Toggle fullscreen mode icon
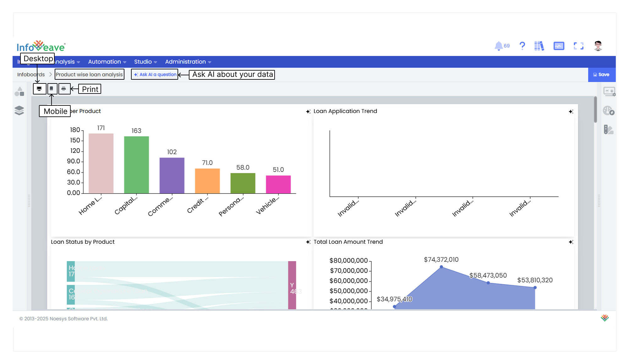This screenshot has width=629, height=364. 578,46
